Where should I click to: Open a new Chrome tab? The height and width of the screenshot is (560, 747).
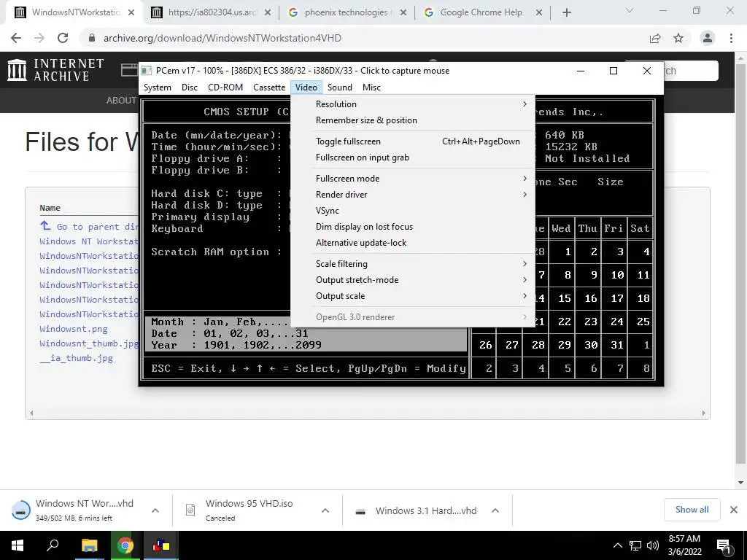coord(566,12)
